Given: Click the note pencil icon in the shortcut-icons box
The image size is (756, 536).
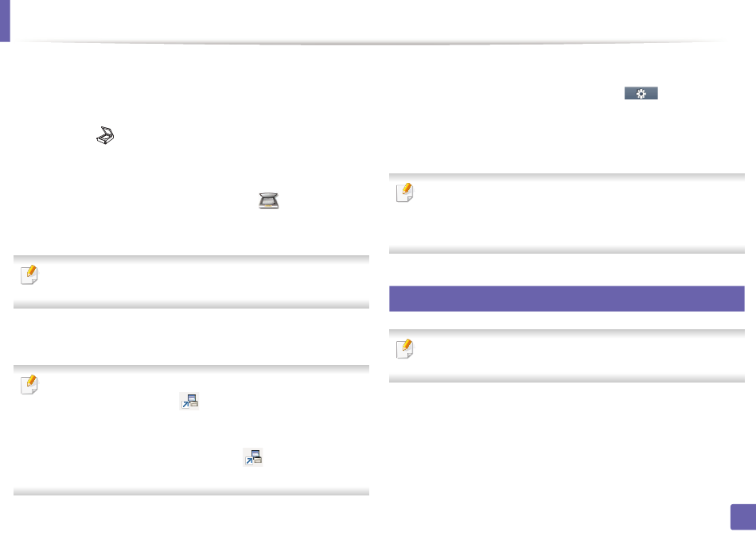Looking at the screenshot, I should click(x=29, y=384).
